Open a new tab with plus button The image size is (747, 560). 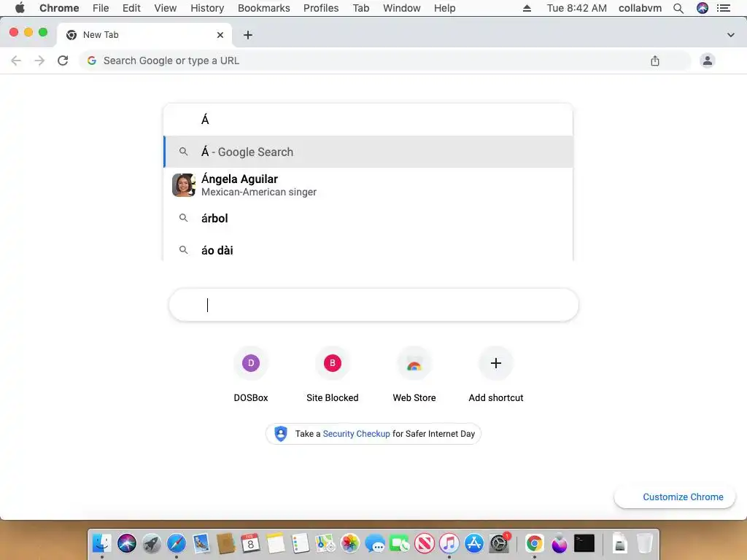click(x=248, y=35)
